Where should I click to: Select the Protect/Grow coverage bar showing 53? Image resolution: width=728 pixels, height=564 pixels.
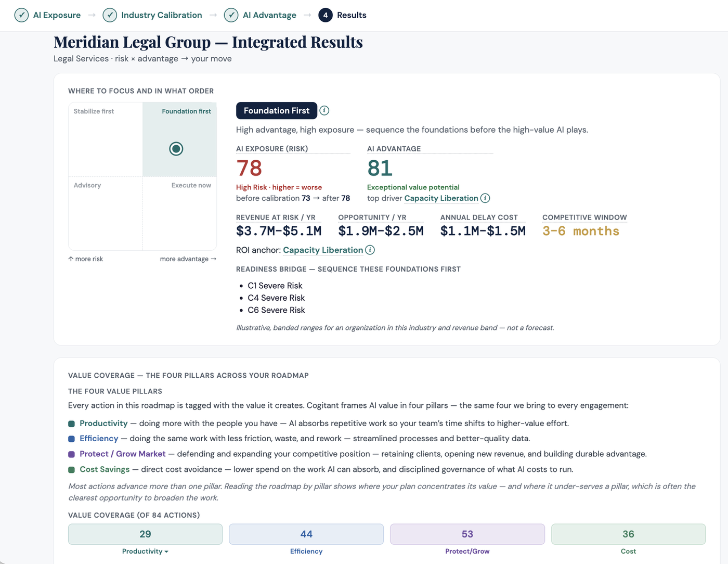tap(467, 534)
